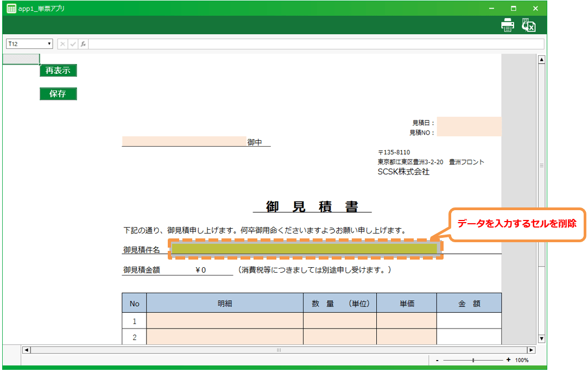This screenshot has height=372, width=588.
Task: Click the fx insert function icon
Action: (x=84, y=44)
